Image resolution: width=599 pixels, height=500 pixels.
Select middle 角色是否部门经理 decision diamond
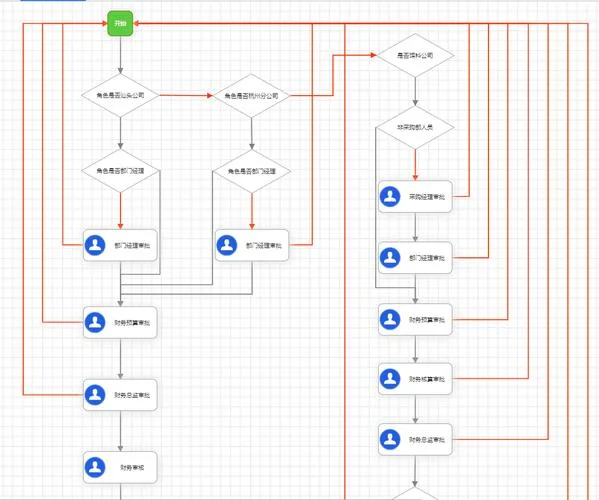pos(251,171)
